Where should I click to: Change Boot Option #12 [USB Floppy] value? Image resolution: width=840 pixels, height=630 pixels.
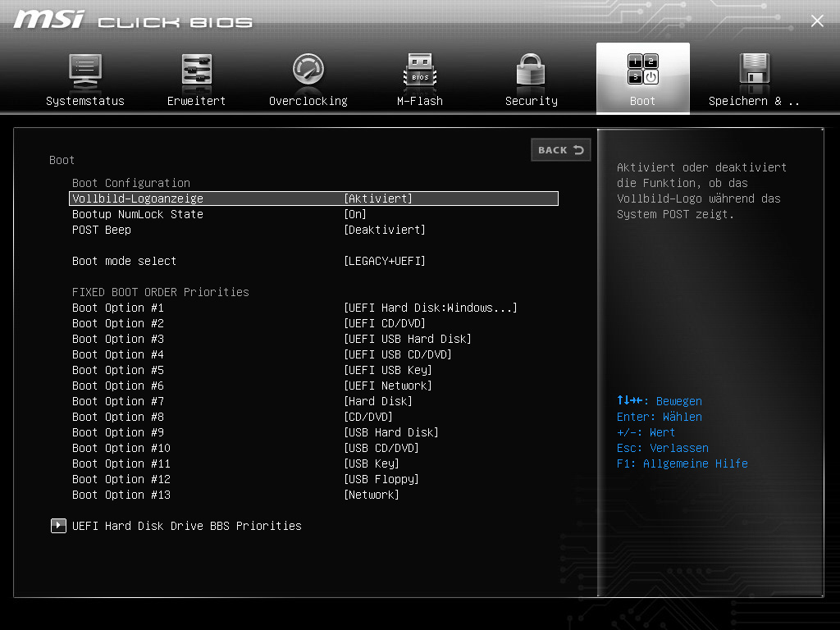pyautogui.click(x=381, y=478)
